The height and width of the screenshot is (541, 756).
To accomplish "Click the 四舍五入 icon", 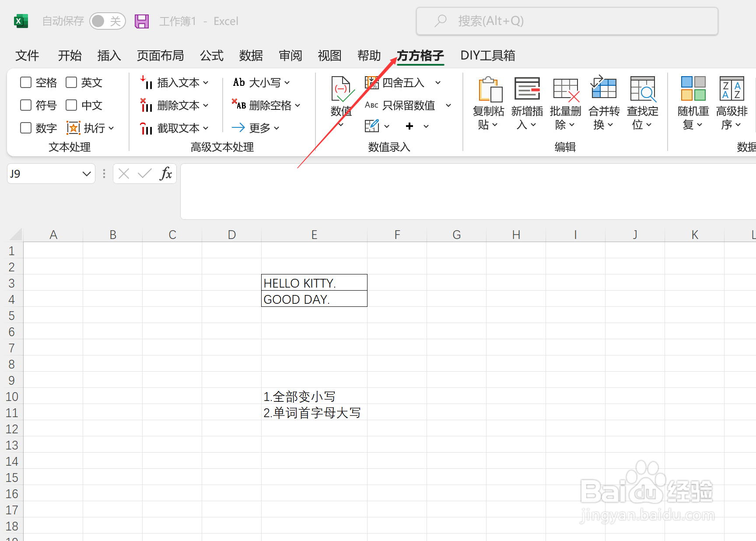I will (x=372, y=82).
